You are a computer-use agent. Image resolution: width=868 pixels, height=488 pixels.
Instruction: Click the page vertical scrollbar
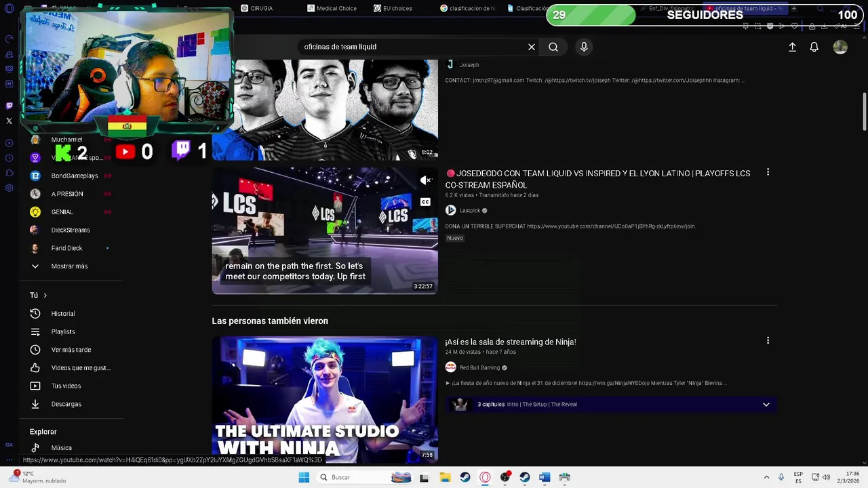coord(865,112)
